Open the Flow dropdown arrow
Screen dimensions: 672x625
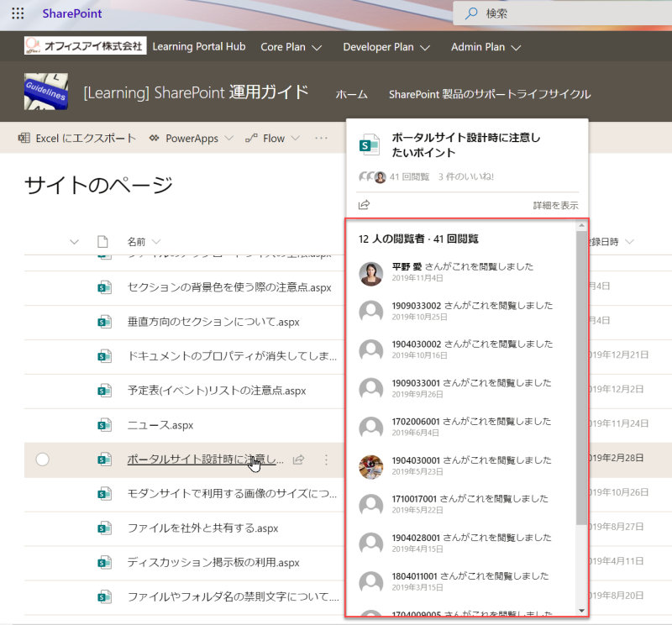[x=295, y=138]
